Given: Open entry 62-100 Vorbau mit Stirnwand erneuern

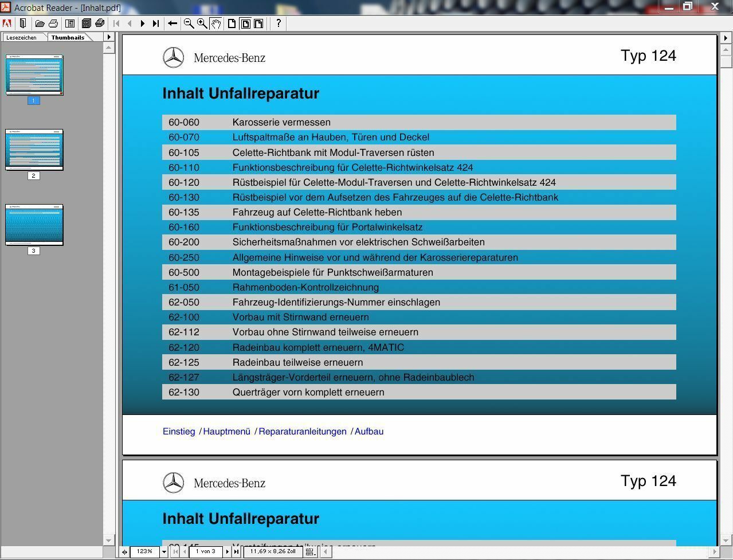Looking at the screenshot, I should (419, 317).
